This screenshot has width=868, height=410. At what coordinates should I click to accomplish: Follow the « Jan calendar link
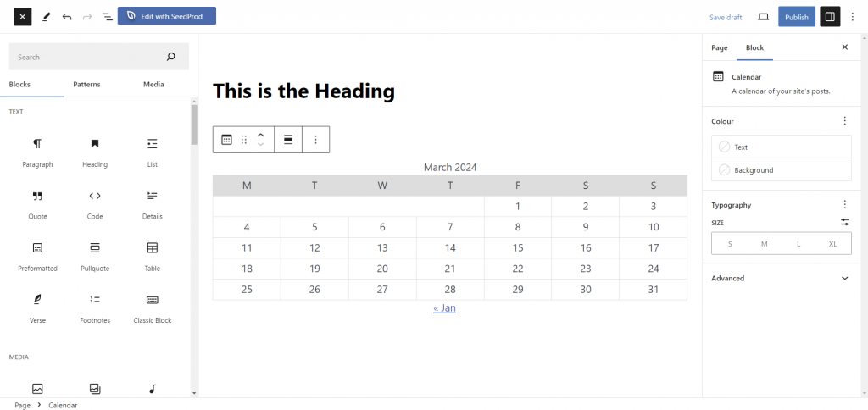pos(444,308)
